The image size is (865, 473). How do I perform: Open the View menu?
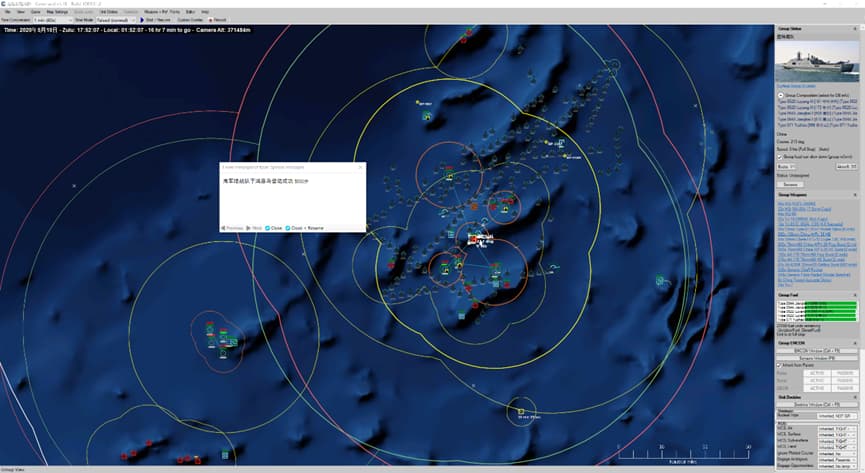coord(21,12)
